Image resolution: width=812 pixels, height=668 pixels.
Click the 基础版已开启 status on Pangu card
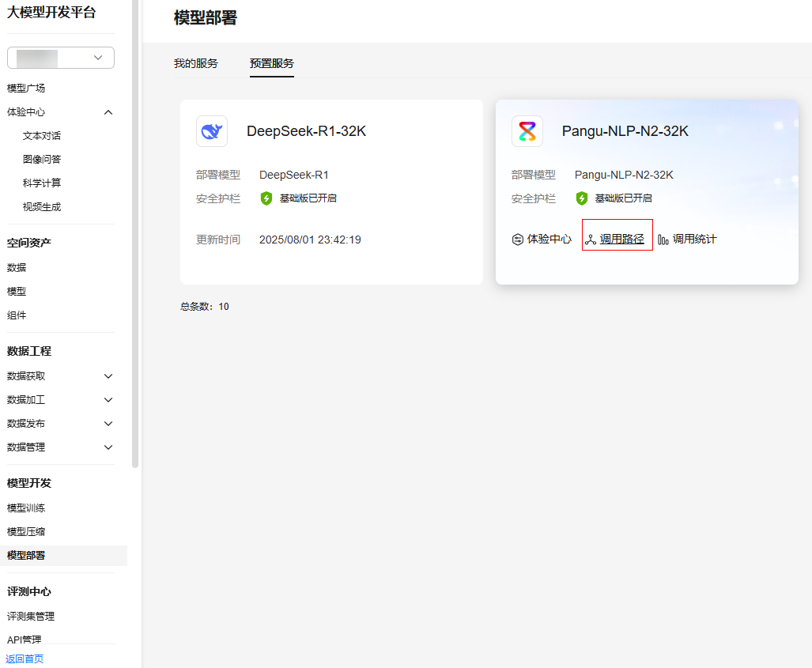(x=624, y=198)
